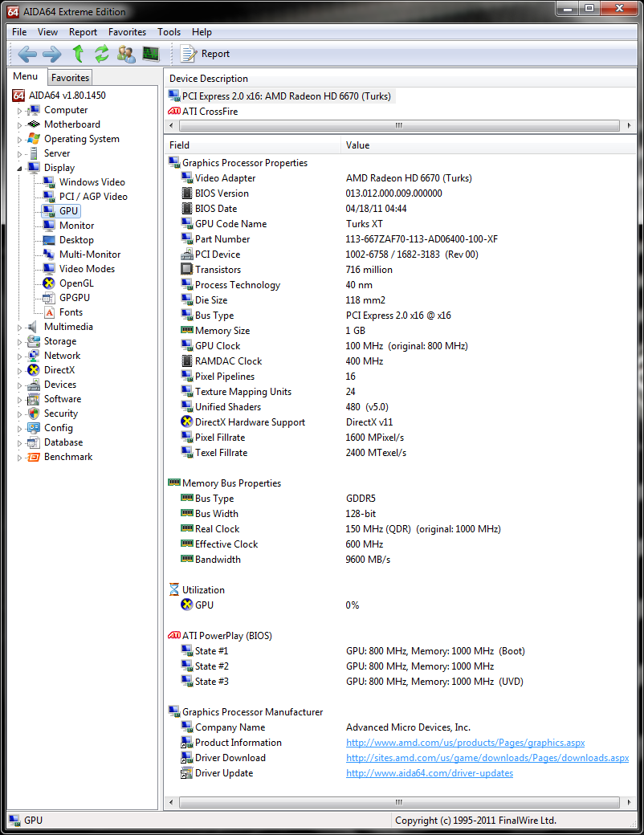Select the Transistors row
644x835 pixels.
(401, 270)
